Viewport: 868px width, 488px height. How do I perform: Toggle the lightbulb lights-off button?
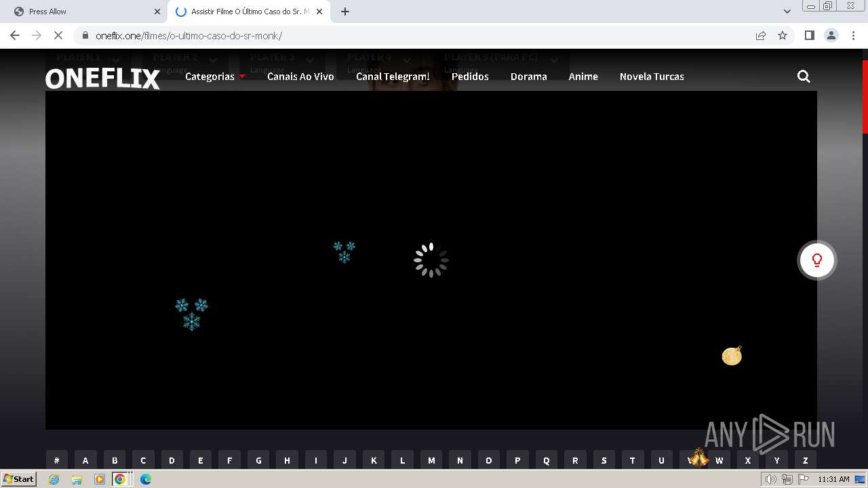pyautogui.click(x=817, y=260)
